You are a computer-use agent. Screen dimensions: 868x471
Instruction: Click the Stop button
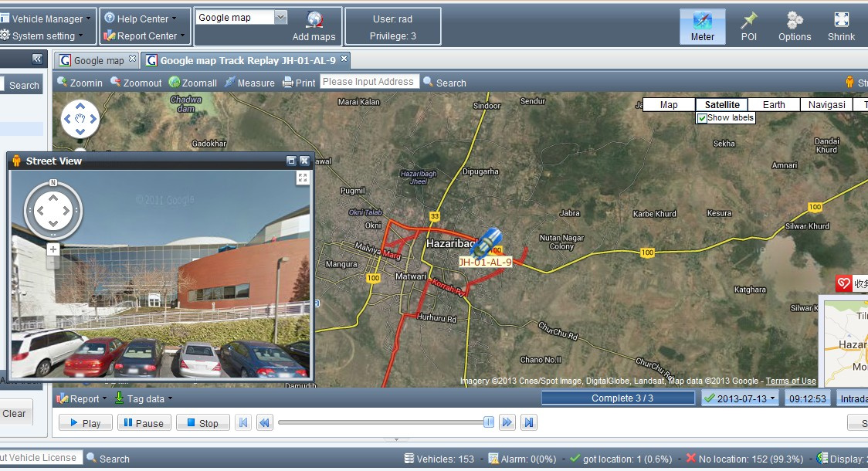[x=202, y=423]
